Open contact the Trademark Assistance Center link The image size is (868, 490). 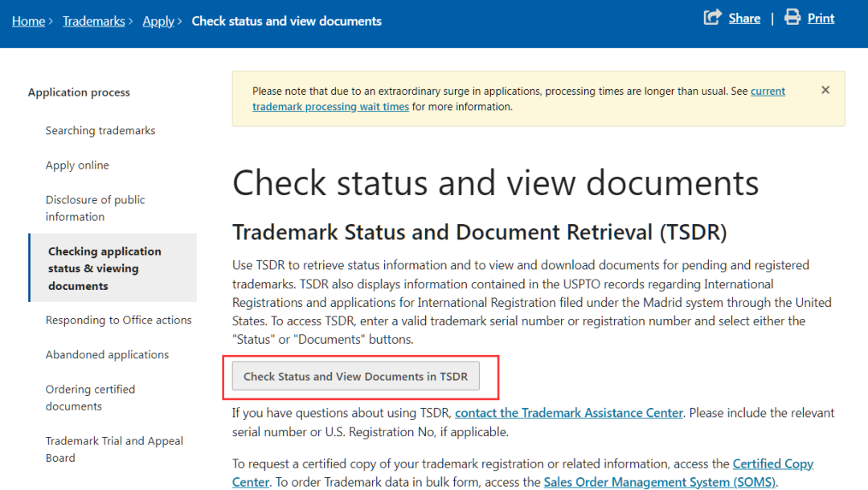pyautogui.click(x=568, y=413)
